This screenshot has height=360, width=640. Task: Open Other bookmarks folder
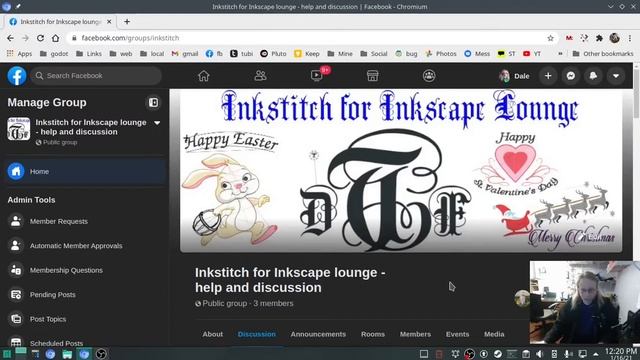click(x=603, y=53)
